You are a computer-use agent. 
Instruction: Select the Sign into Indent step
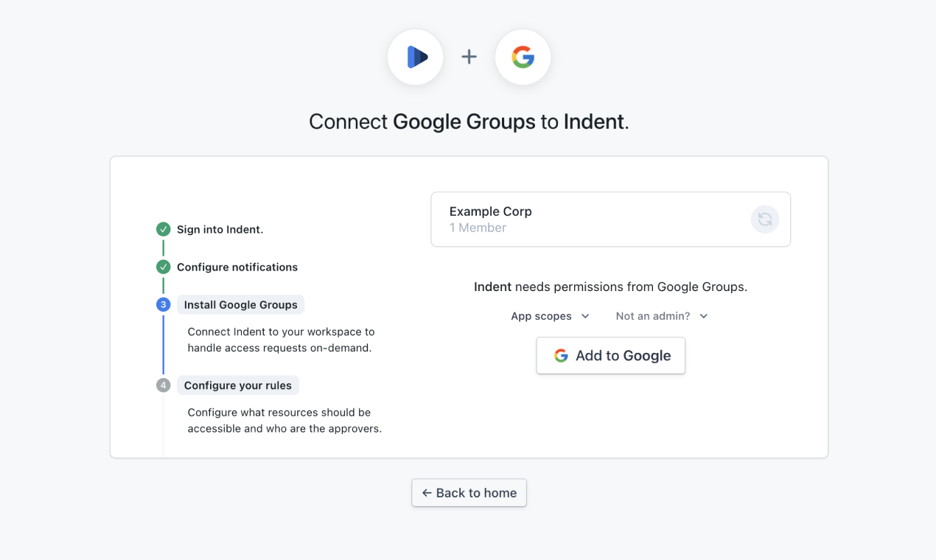(x=220, y=230)
